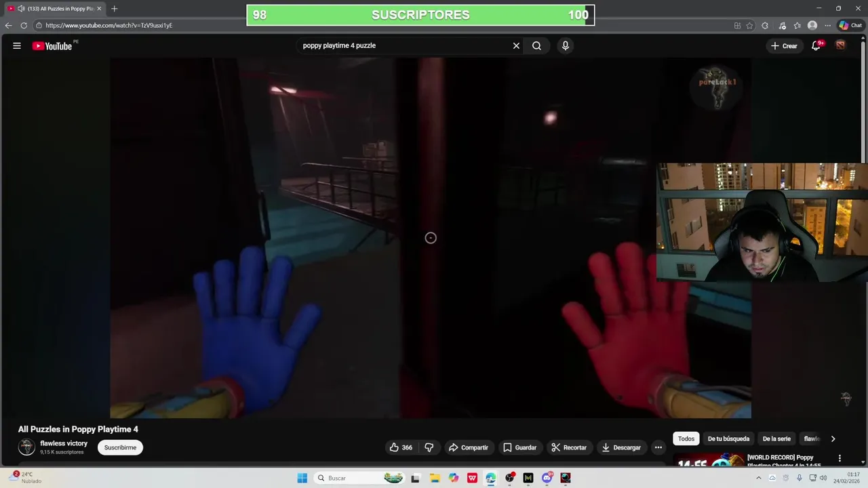Viewport: 868px width, 488px height.
Task: Mute the tab via speaker icon
Action: (x=20, y=9)
